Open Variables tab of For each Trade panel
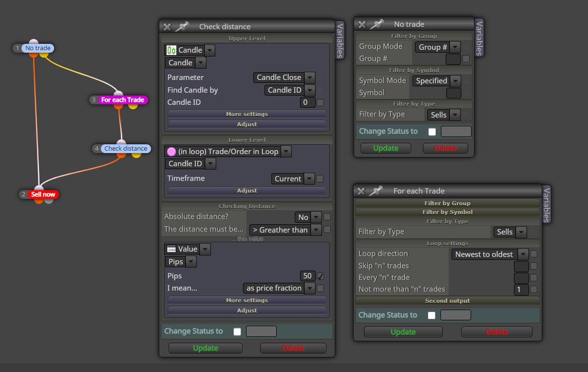Screen dimensions: 588x372 [x=546, y=204]
